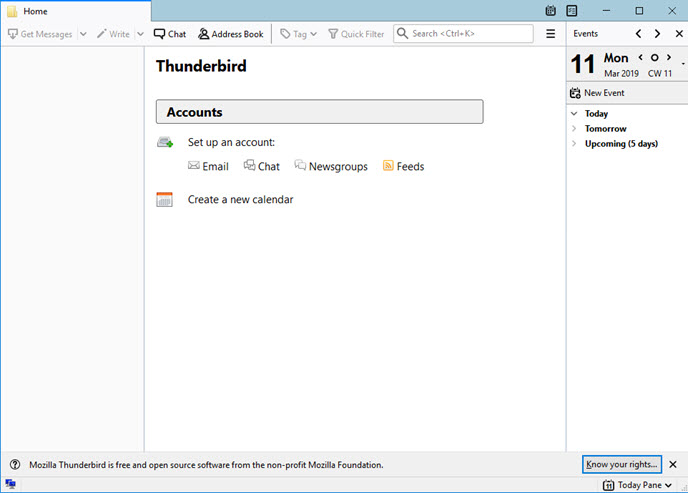Screen dimensions: 688x493
Task: Click Get Messages button
Action: 40,34
